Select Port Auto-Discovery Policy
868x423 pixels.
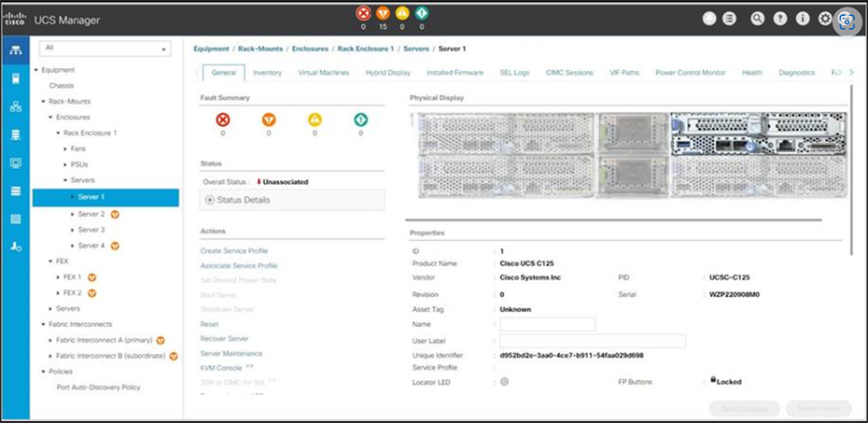click(99, 388)
